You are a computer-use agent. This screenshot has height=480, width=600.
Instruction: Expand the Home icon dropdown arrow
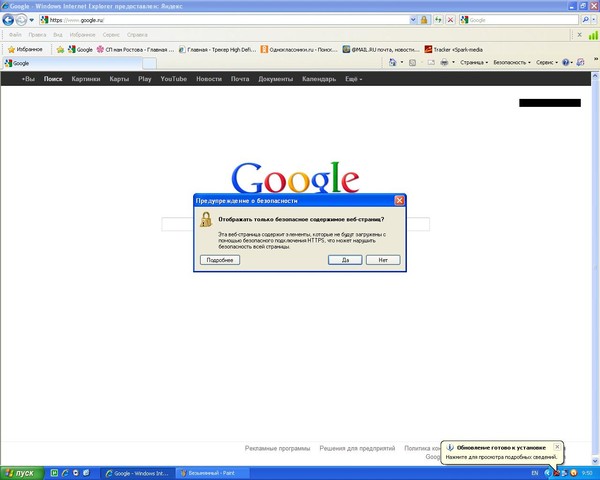pyautogui.click(x=402, y=62)
